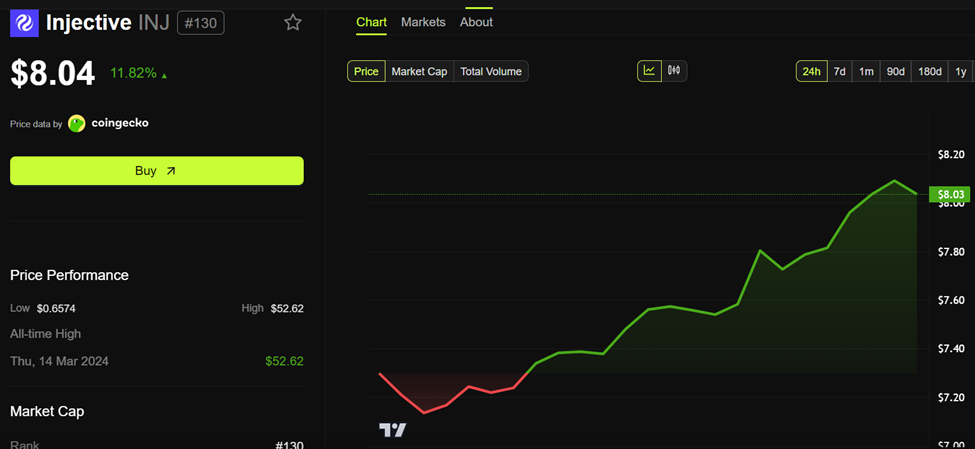
Task: Click the Thu, 14 Mar 2024 date
Action: pos(59,361)
